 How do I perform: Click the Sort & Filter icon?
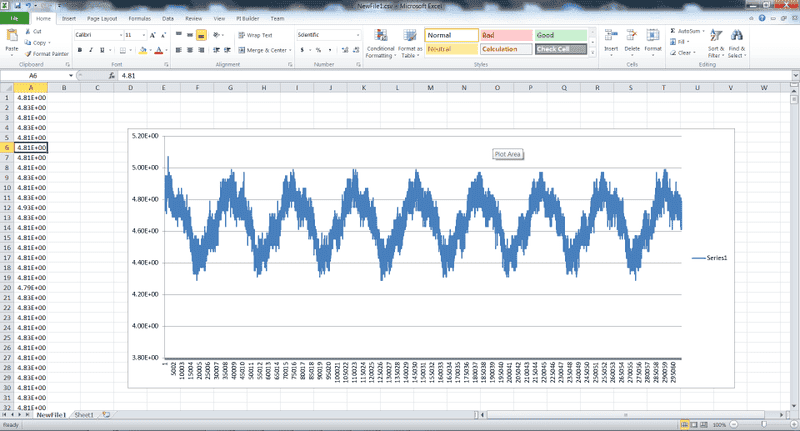[x=716, y=36]
